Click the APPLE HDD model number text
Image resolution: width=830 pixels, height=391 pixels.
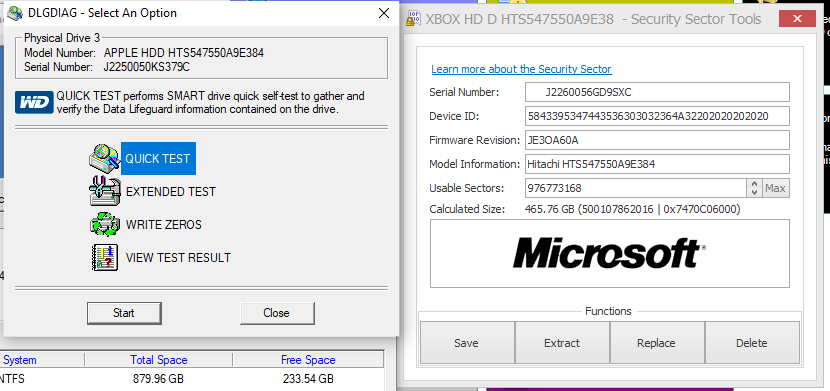[184, 52]
